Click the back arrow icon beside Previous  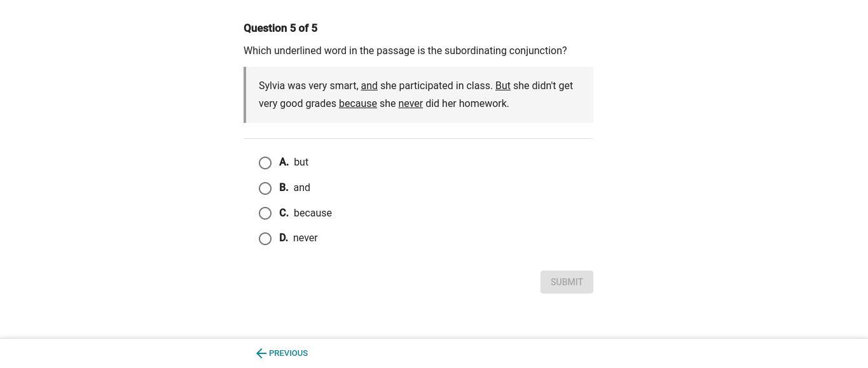coord(261,353)
